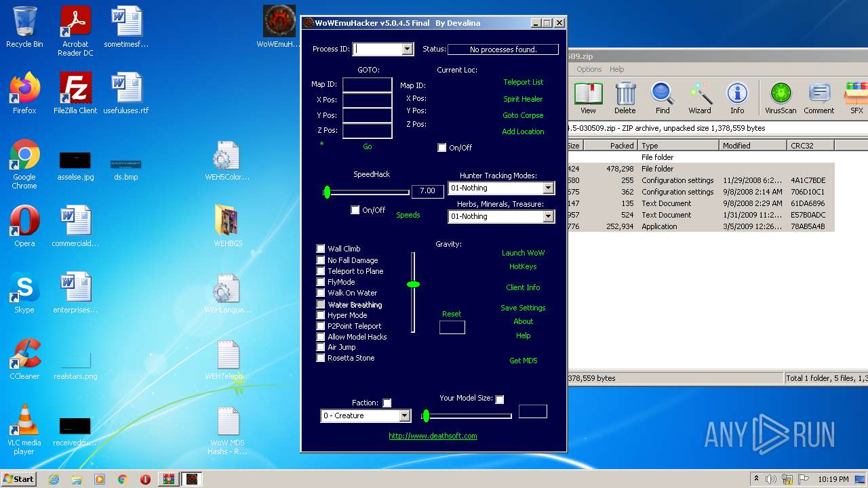
Task: Click the SpeedHack slider handle
Action: 327,192
